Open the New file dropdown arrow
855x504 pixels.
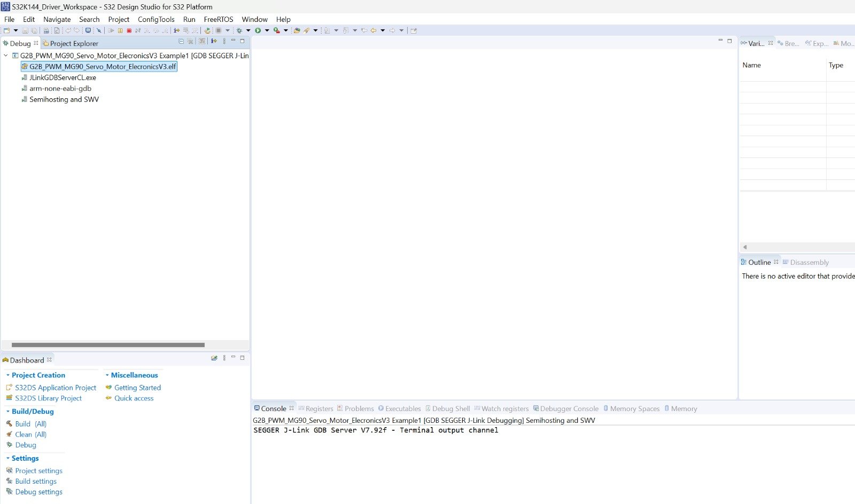point(15,30)
